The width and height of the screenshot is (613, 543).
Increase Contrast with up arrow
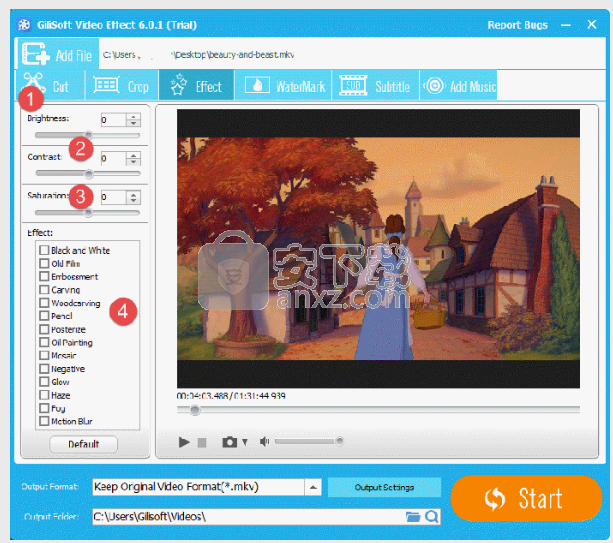[x=134, y=155]
